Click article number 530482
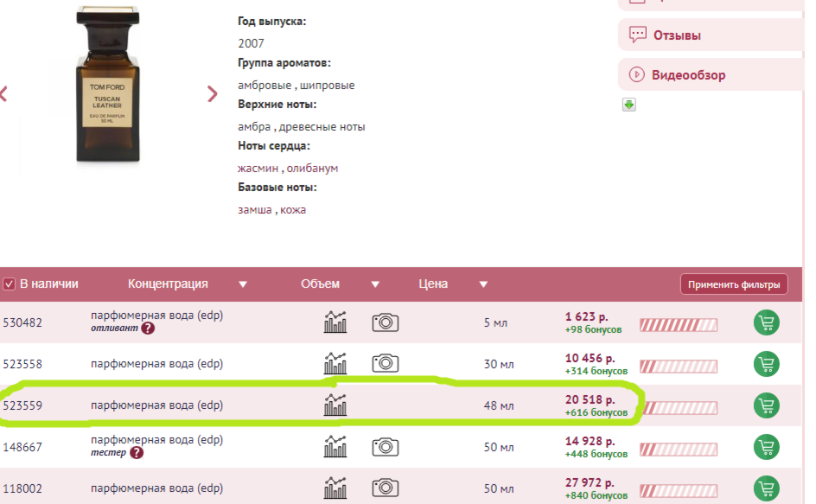 pos(22,322)
